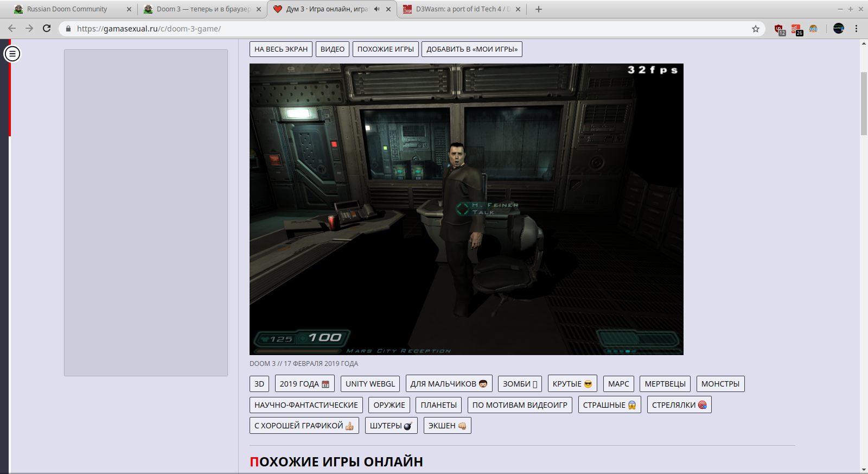Click ДОБАВИТЬ В «МОИ ИГРЫ» button
This screenshot has width=868, height=474.
(472, 49)
